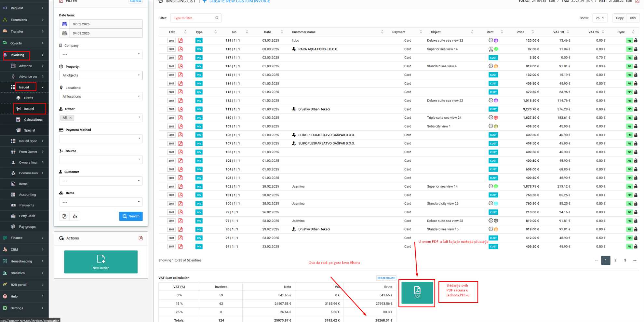Open the Petty Cash menu item
Screen dimensions: 644x322
pyautogui.click(x=27, y=216)
